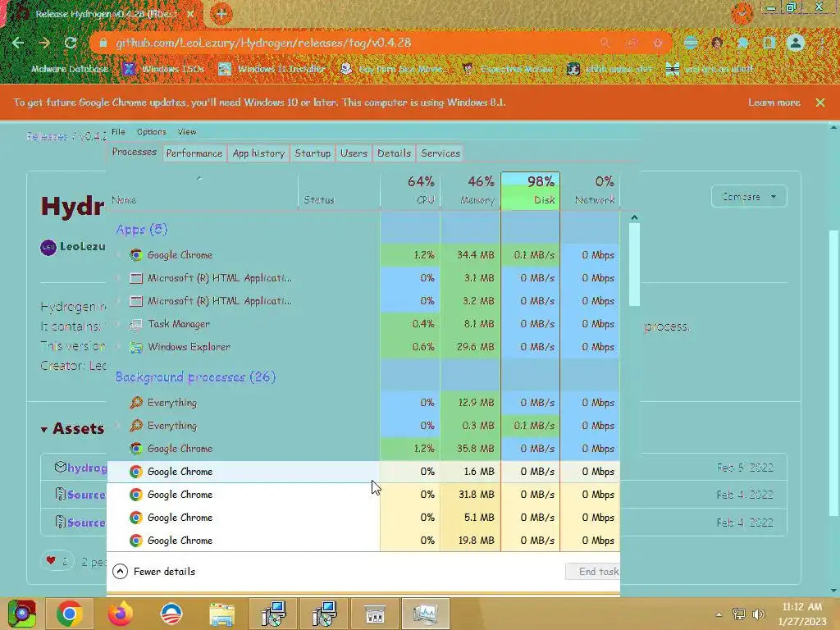
Task: Click the Chrome forward arrow
Action: tap(44, 43)
